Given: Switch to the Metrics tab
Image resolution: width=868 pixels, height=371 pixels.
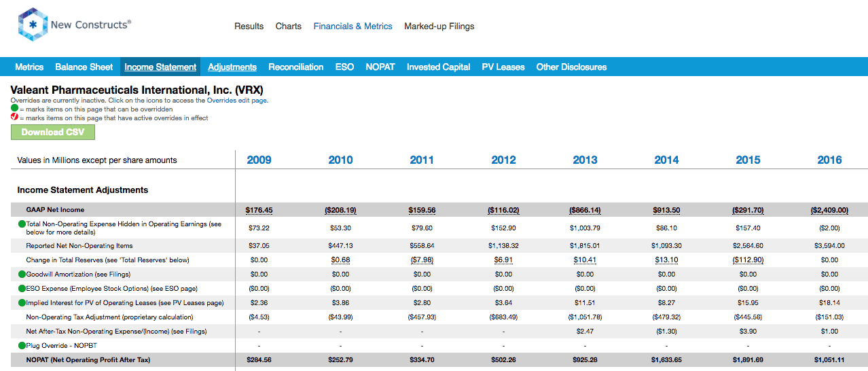Looking at the screenshot, I should [x=29, y=67].
